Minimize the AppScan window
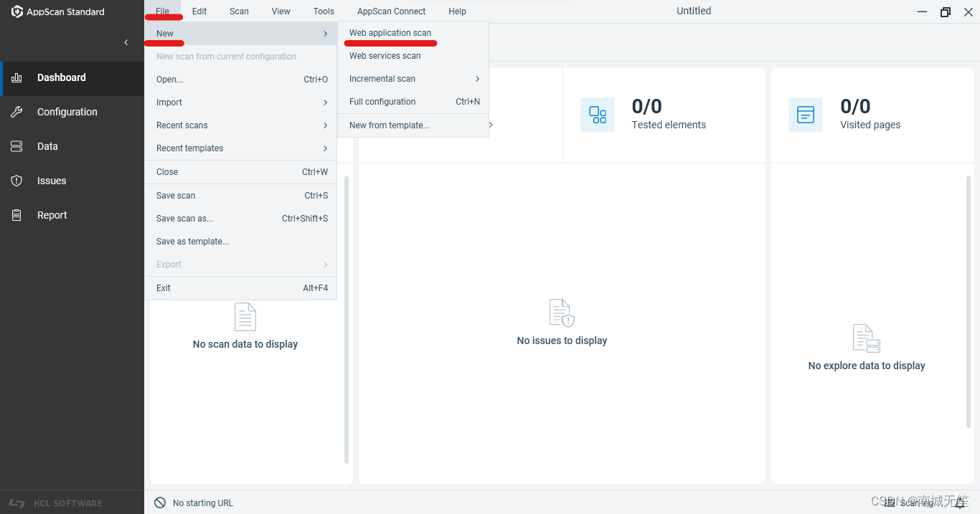 click(x=923, y=12)
